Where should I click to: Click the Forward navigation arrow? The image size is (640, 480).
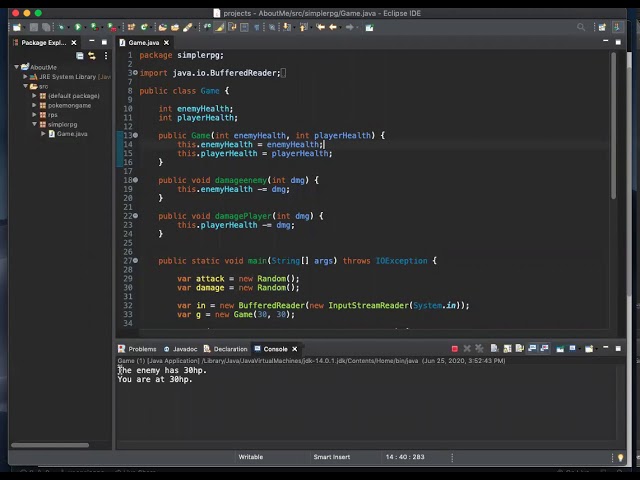tap(350, 27)
